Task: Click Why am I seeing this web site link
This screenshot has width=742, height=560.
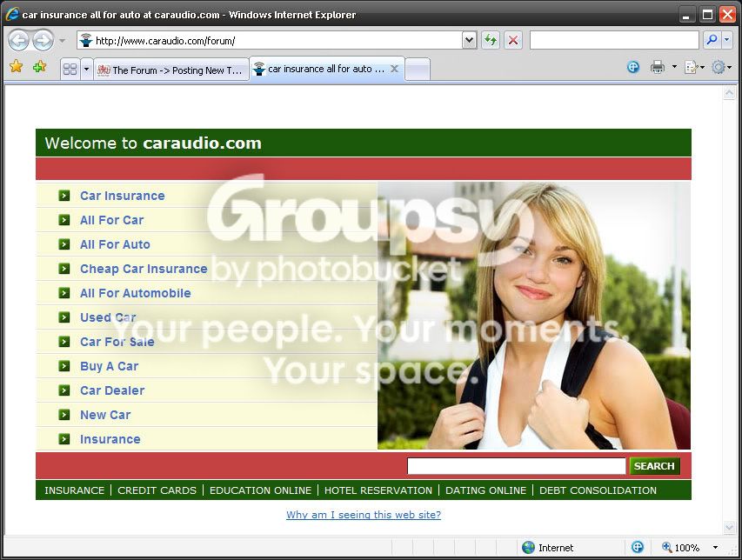Action: pyautogui.click(x=364, y=515)
